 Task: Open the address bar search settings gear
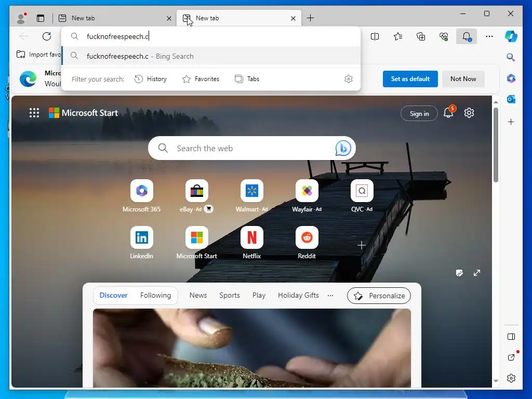click(349, 79)
